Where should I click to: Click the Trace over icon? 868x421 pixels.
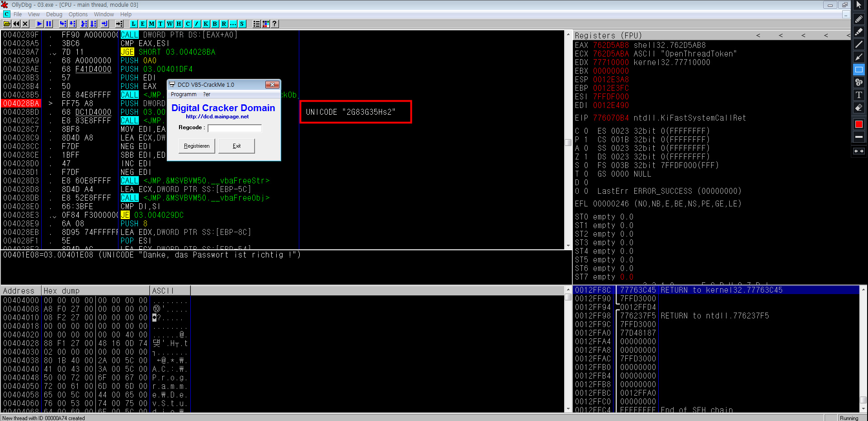(93, 24)
